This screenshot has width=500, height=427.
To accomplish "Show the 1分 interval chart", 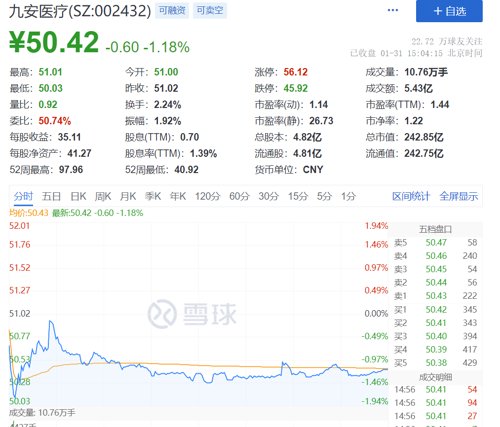I will pyautogui.click(x=349, y=196).
